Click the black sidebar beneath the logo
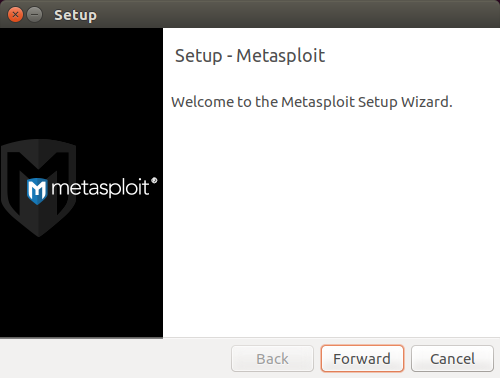 81,288
